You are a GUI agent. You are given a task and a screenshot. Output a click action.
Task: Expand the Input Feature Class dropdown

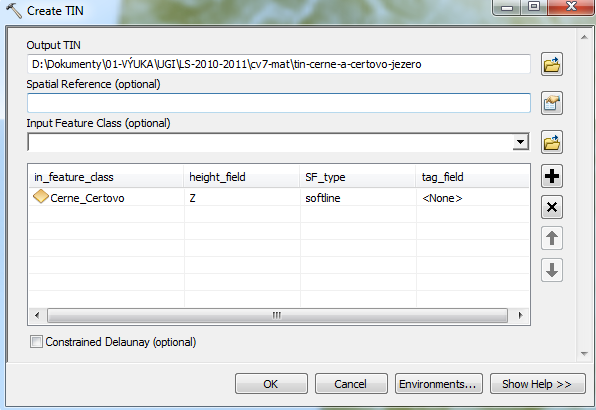(x=520, y=142)
